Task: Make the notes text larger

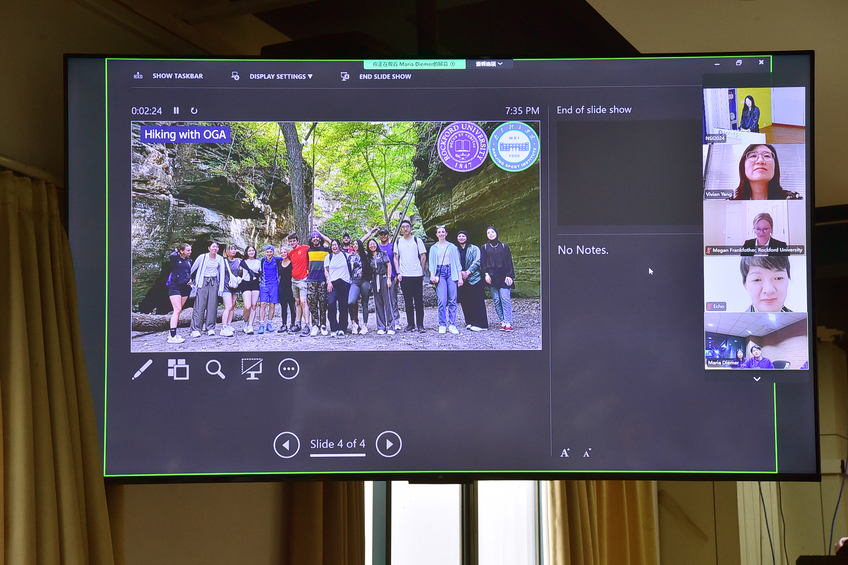Action: [x=565, y=453]
